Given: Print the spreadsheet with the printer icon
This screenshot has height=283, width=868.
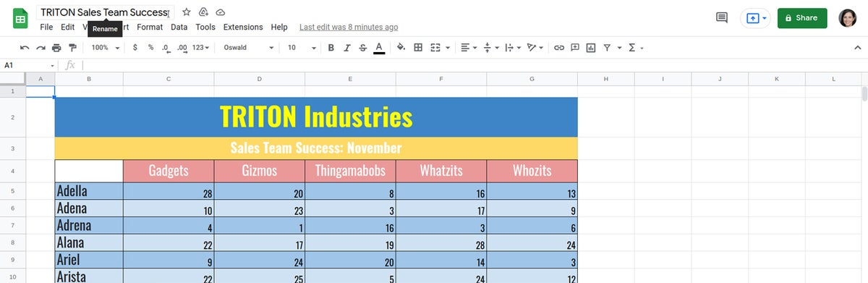Looking at the screenshot, I should 56,48.
